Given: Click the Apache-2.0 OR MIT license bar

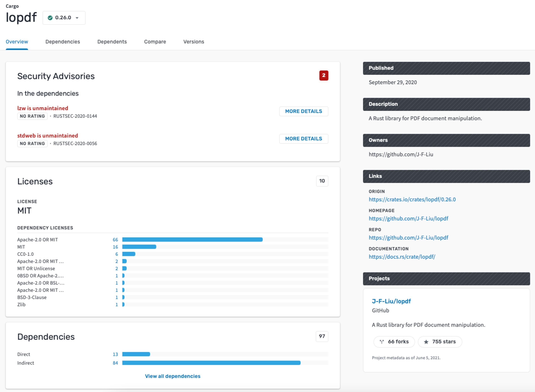Looking at the screenshot, I should pyautogui.click(x=192, y=240).
